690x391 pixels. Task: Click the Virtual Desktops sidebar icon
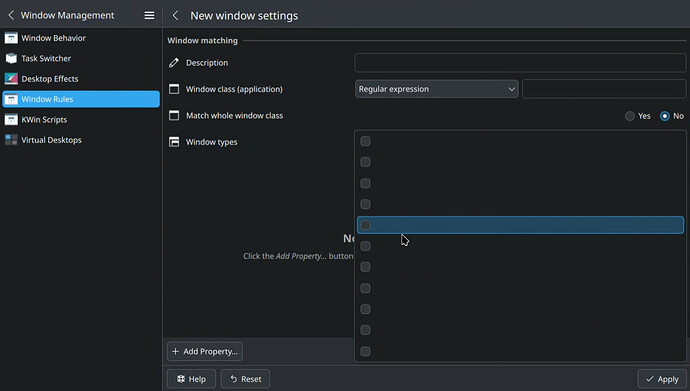tap(11, 140)
